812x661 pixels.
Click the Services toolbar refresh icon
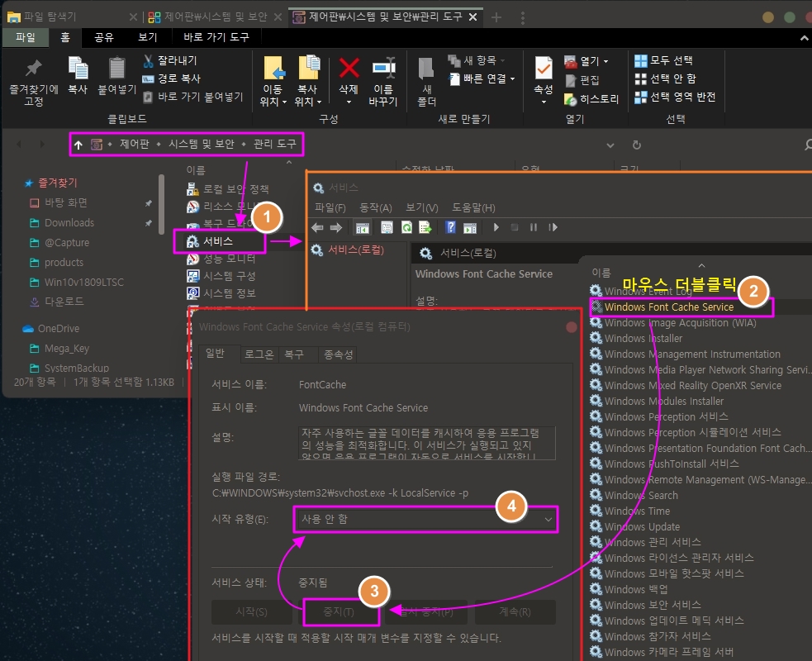(407, 227)
